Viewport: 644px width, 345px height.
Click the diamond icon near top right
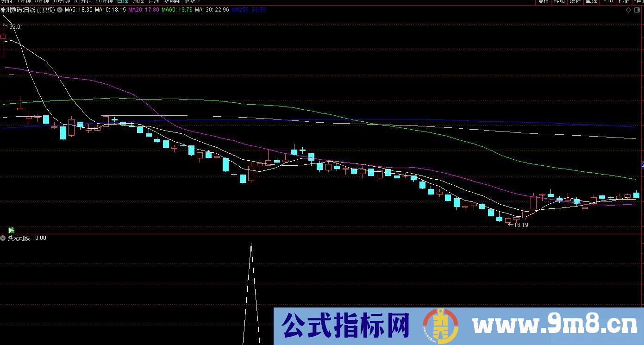628,10
